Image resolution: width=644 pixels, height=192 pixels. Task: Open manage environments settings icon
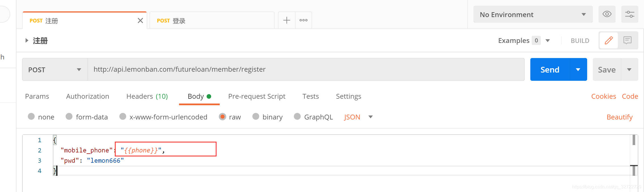tap(630, 14)
